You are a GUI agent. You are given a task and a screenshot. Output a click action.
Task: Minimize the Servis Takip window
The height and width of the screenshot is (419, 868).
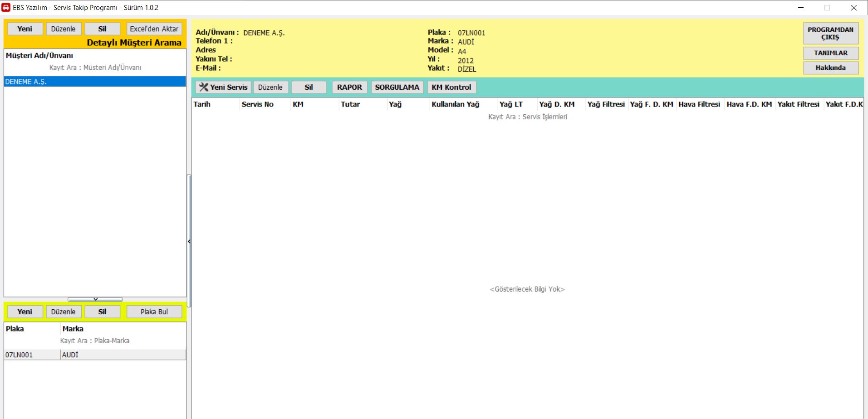(801, 8)
